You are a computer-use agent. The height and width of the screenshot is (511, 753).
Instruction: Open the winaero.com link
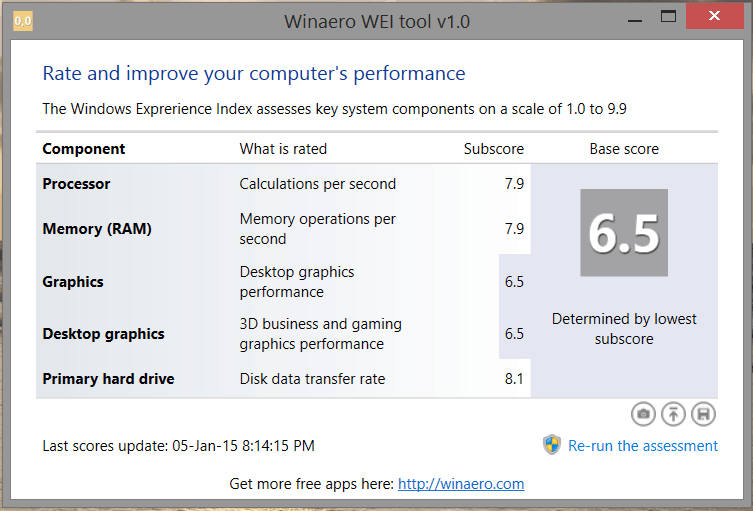pos(461,484)
